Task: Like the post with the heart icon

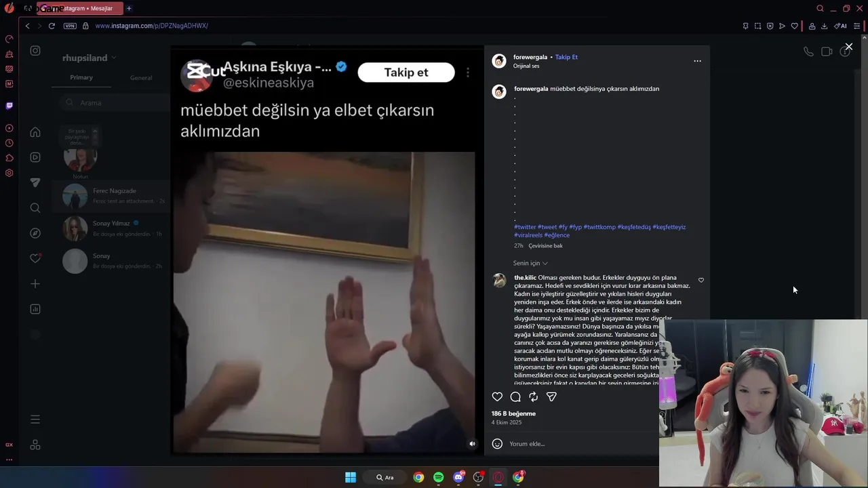Action: click(497, 397)
